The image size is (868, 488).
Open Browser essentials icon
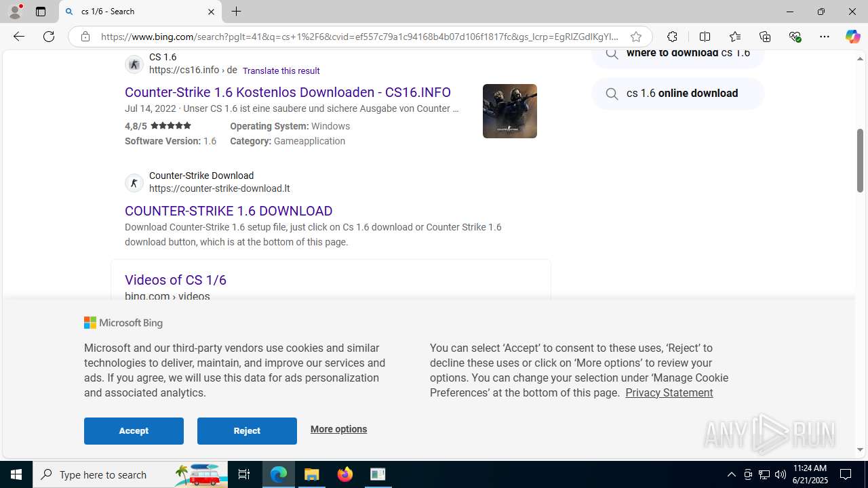click(x=795, y=37)
